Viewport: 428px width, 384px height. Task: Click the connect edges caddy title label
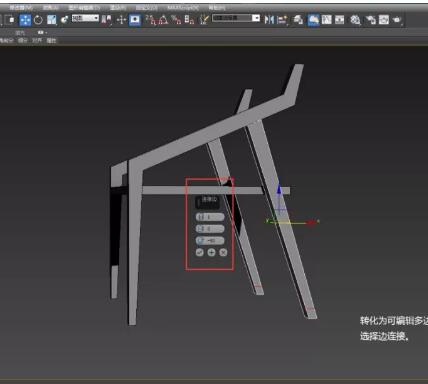pos(209,199)
